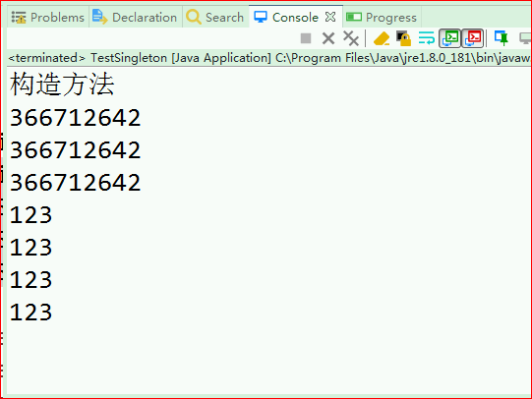This screenshot has width=532, height=399.
Task: Remove all terminated launches with double X icon
Action: point(351,38)
